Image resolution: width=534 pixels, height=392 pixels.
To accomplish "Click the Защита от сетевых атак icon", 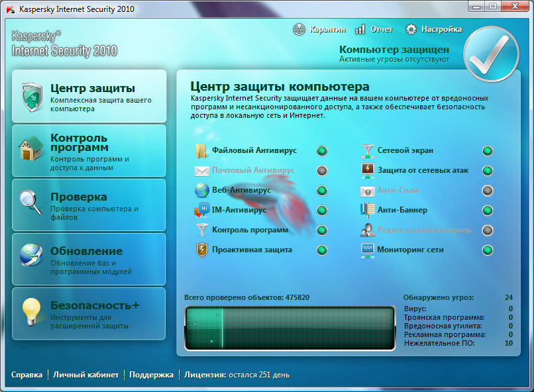I will [x=368, y=171].
